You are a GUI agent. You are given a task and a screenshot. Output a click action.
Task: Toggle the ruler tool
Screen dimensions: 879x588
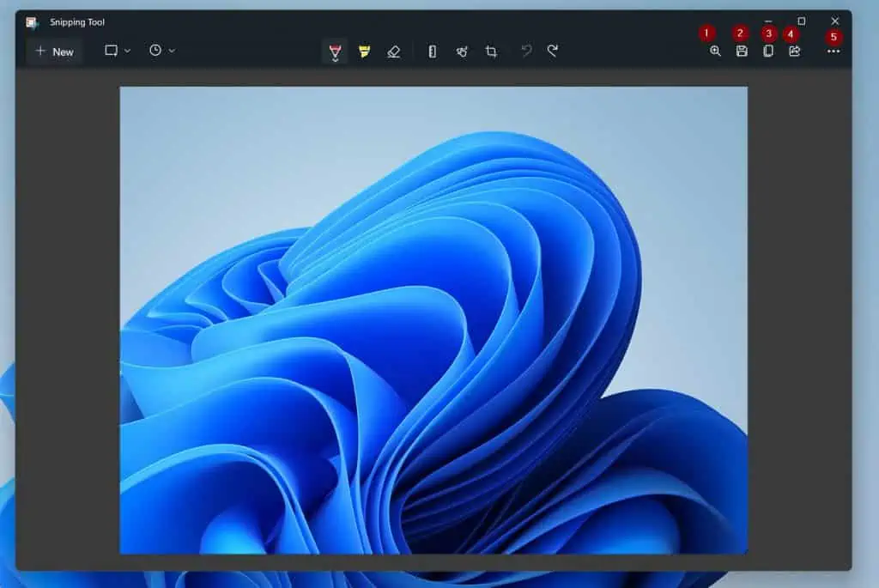tap(432, 52)
